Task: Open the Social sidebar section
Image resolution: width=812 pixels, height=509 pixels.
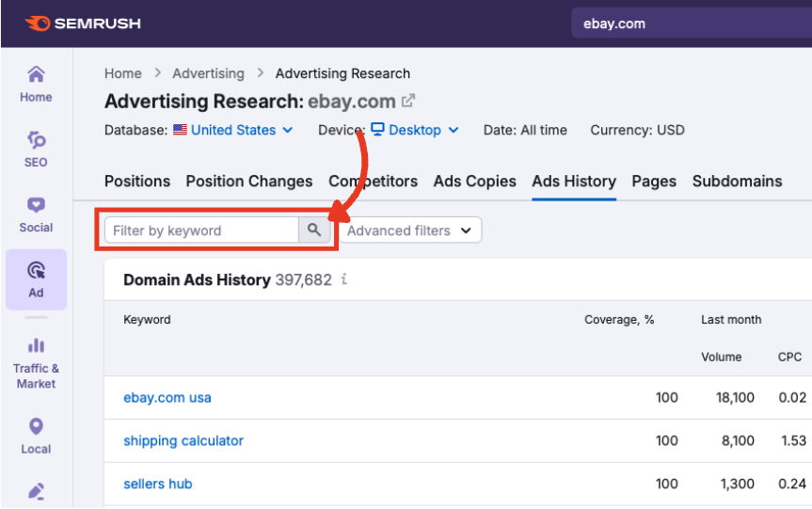Action: (36, 215)
